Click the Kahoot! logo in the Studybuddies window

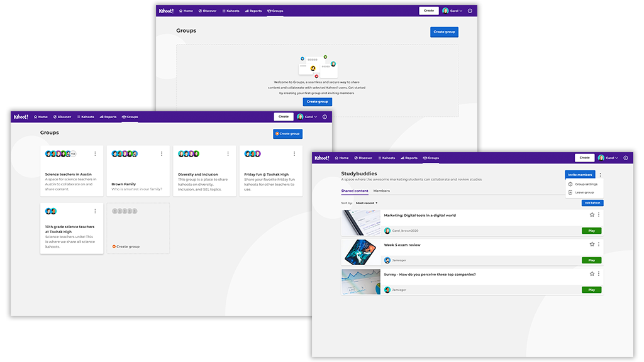[322, 158]
